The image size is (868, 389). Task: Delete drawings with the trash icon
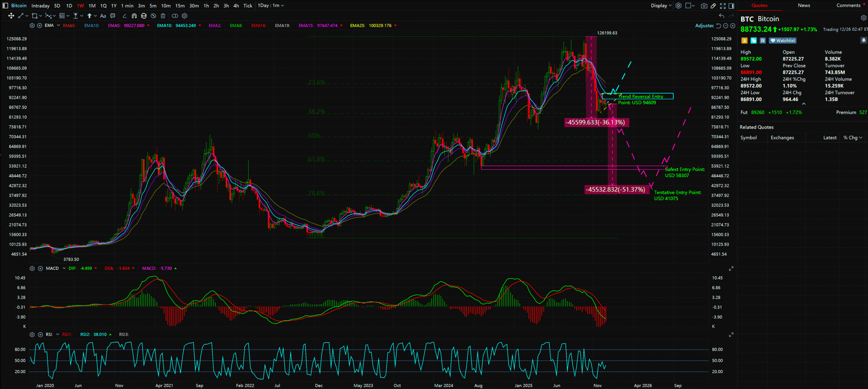tap(163, 16)
